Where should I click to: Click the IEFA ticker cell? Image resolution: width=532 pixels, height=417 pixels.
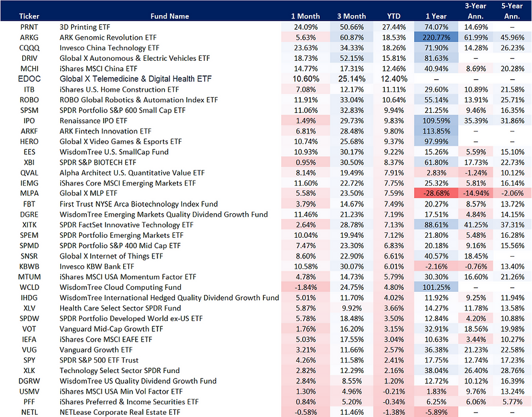pyautogui.click(x=29, y=339)
